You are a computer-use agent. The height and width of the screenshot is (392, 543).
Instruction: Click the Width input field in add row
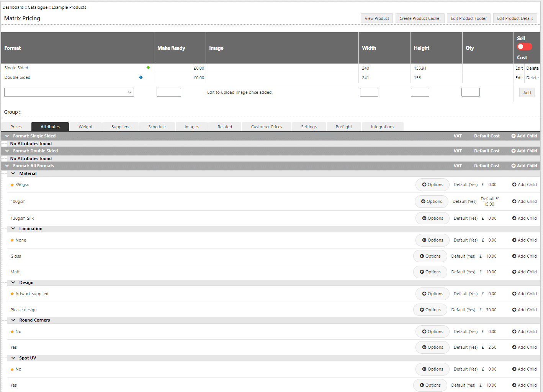369,92
